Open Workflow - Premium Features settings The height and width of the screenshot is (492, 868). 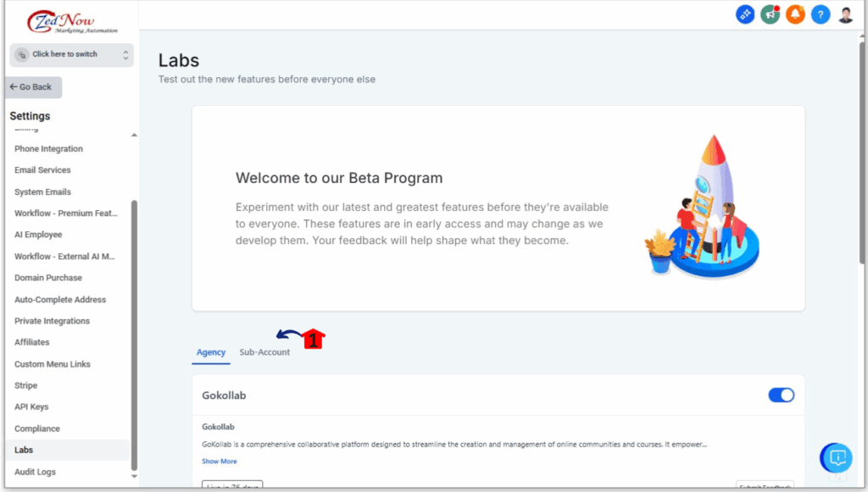(x=66, y=213)
